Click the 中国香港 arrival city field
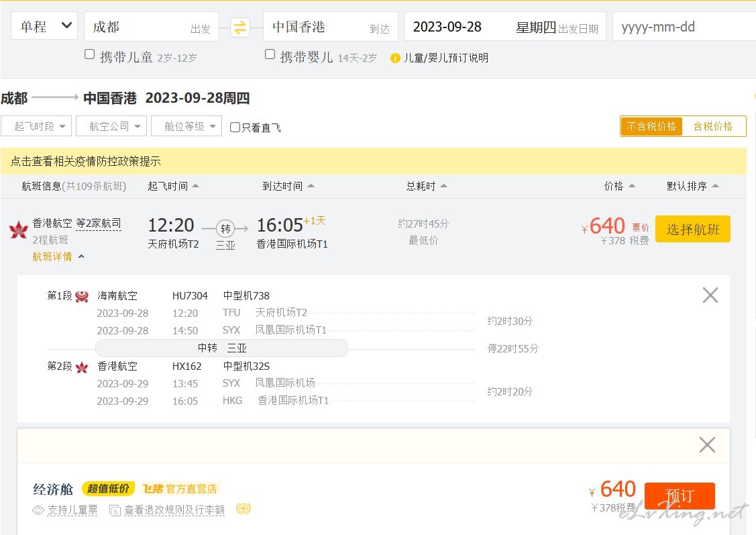The width and height of the screenshot is (756, 535). 331,27
